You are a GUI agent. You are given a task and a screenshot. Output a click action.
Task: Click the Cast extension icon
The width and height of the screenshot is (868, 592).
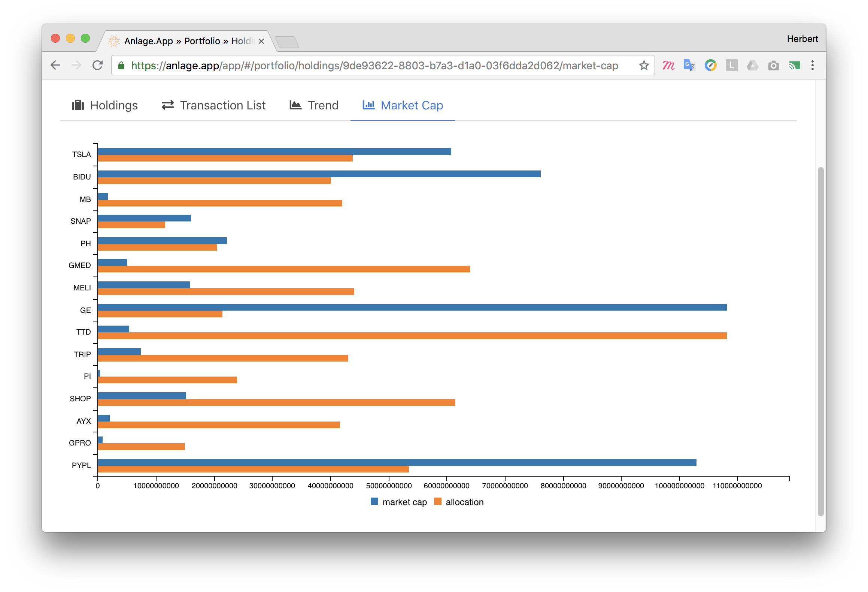[x=794, y=66]
